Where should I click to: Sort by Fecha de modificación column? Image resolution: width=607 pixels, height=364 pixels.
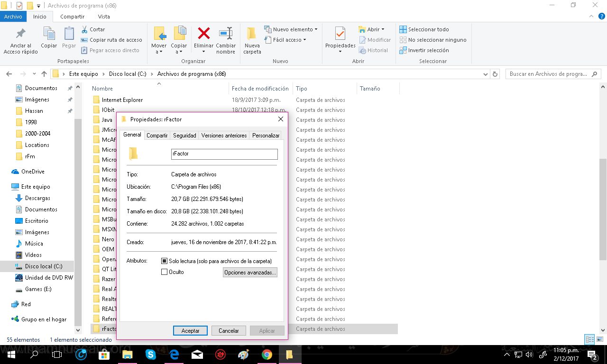pos(260,89)
